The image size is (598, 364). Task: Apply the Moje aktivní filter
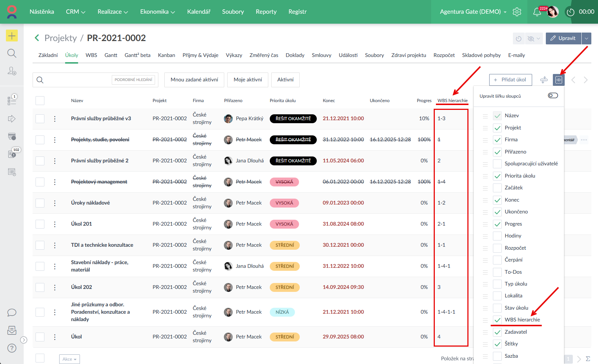click(248, 80)
